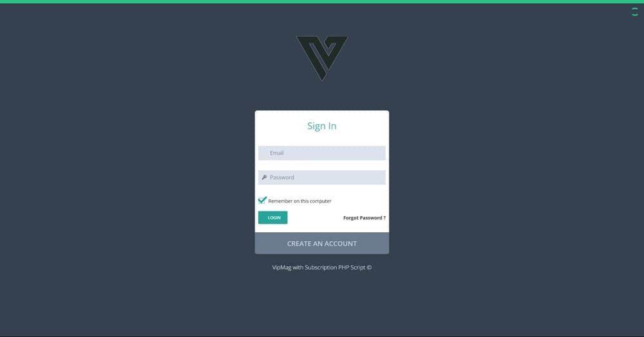The width and height of the screenshot is (644, 337).
Task: Click the Email placeholder text
Action: [276, 153]
